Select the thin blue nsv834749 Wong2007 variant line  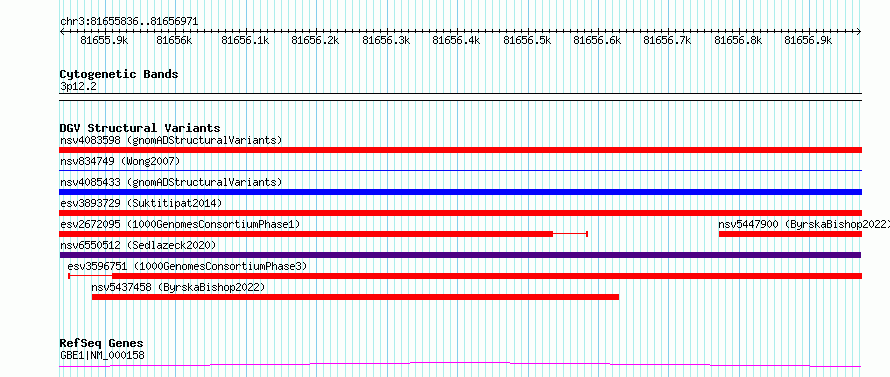[x=460, y=170]
